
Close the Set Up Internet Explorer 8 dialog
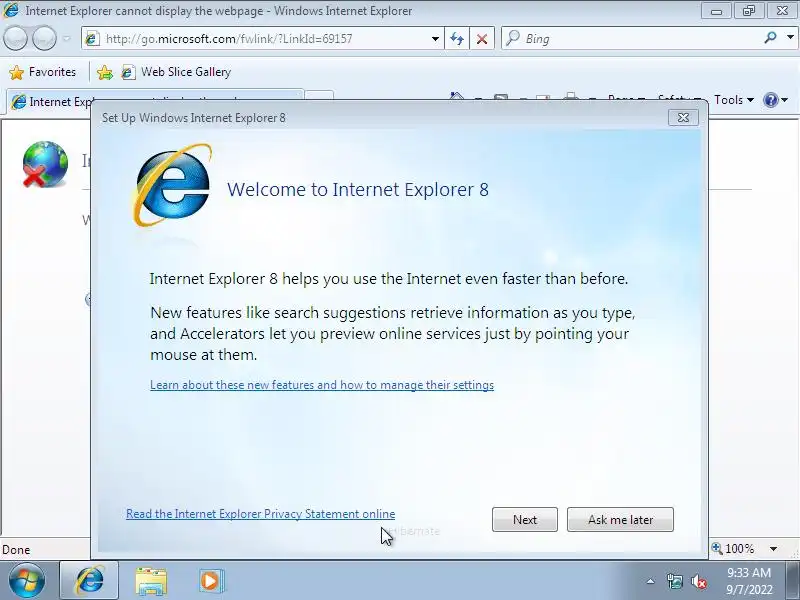pyautogui.click(x=683, y=118)
